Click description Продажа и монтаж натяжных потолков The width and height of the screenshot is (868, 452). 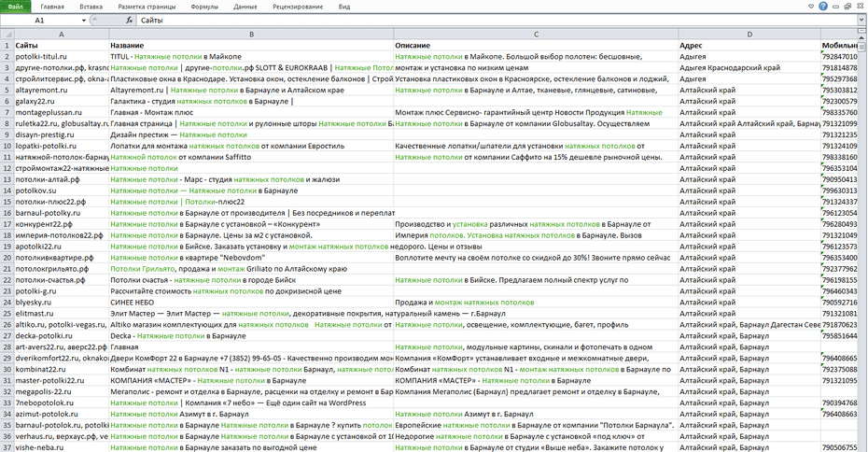(536, 303)
